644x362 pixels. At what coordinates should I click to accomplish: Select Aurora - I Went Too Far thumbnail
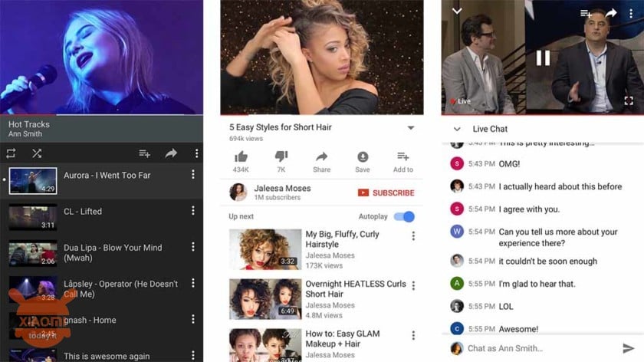pyautogui.click(x=33, y=181)
